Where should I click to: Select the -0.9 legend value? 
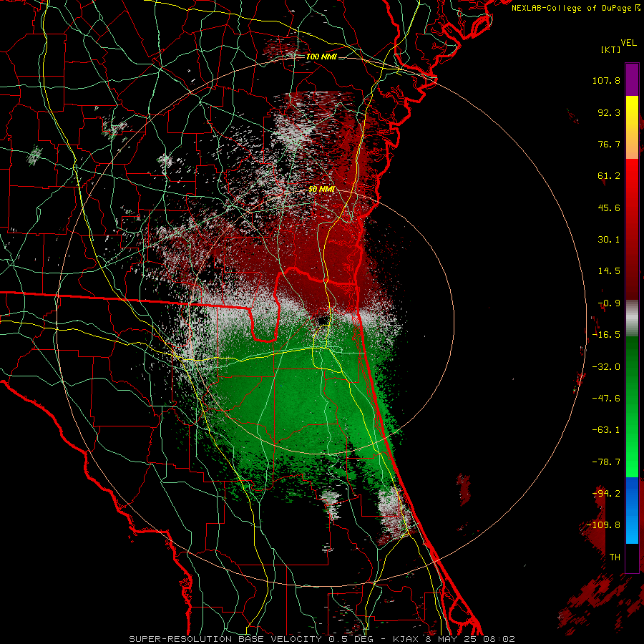coord(609,303)
